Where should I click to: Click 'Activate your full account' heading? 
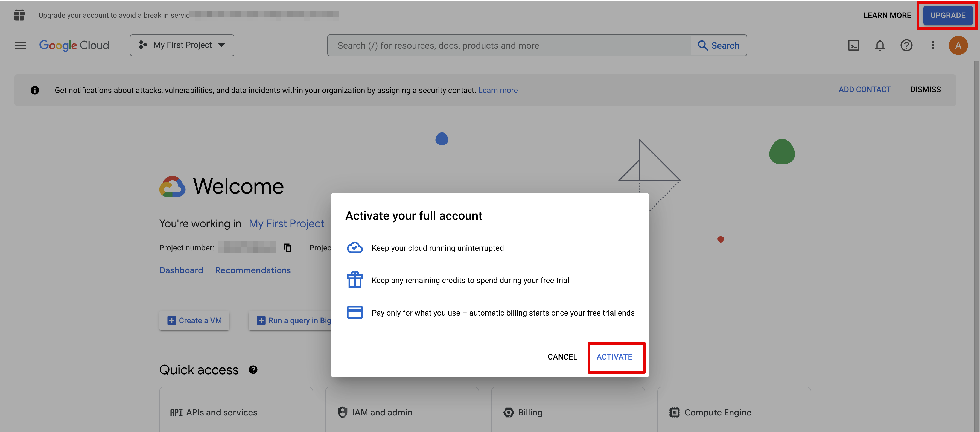coord(413,216)
